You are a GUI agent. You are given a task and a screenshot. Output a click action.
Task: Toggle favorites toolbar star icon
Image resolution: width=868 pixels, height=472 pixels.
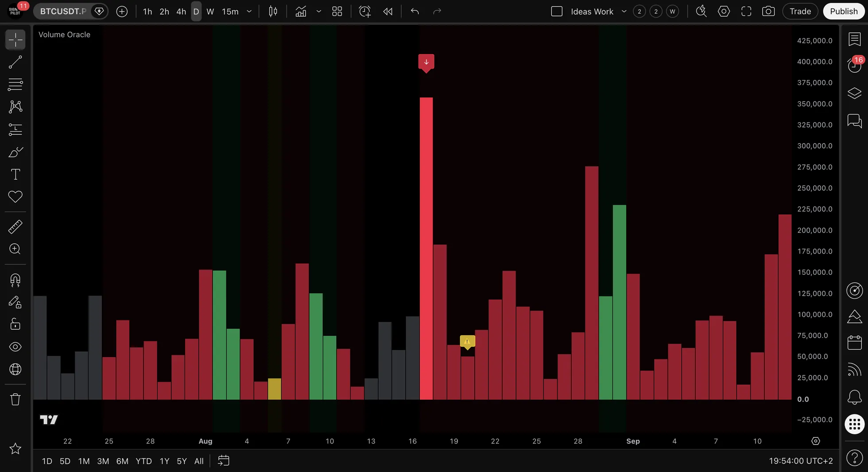[x=15, y=449]
